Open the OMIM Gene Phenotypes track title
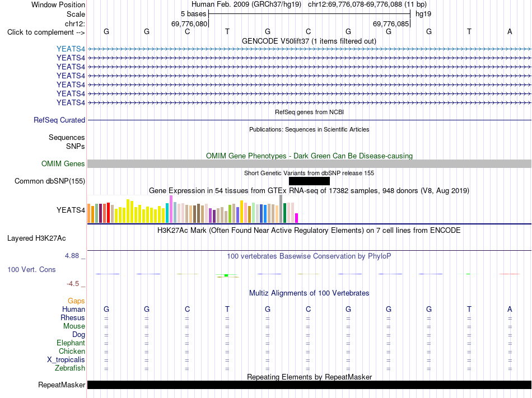This screenshot has height=398, width=532. coord(309,156)
